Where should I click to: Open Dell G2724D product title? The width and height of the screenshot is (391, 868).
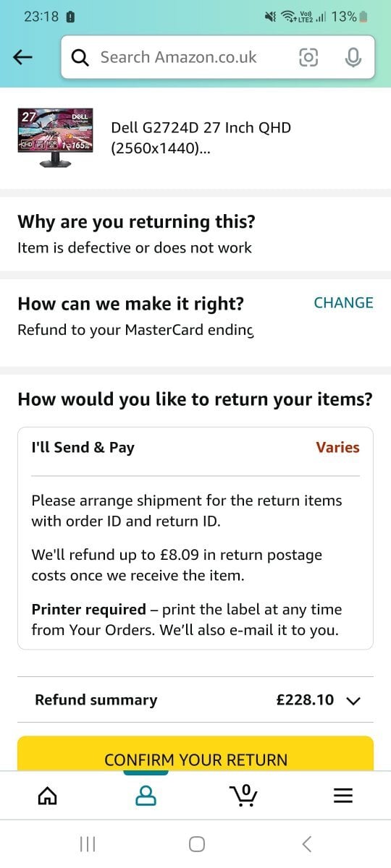pyautogui.click(x=201, y=138)
